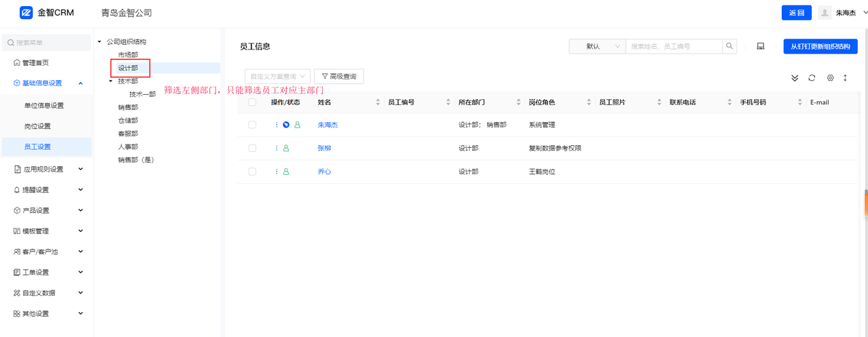
Task: Sort by 员工编号 column arrows
Action: coord(448,102)
